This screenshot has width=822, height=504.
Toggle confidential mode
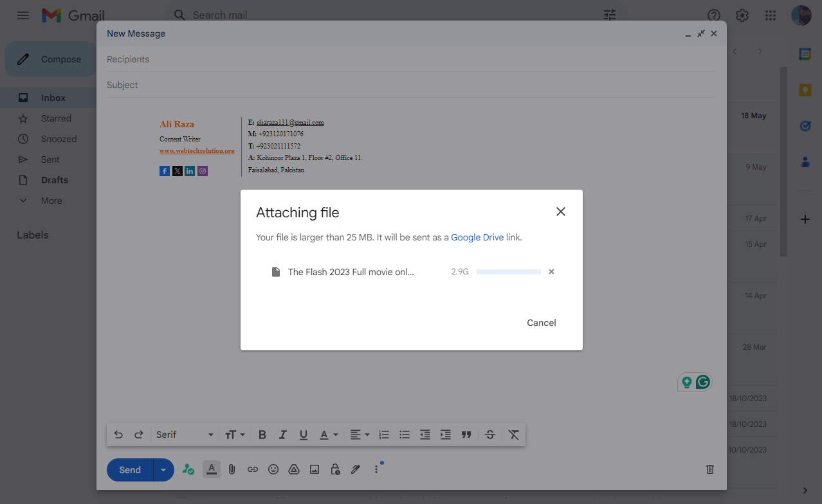point(335,469)
